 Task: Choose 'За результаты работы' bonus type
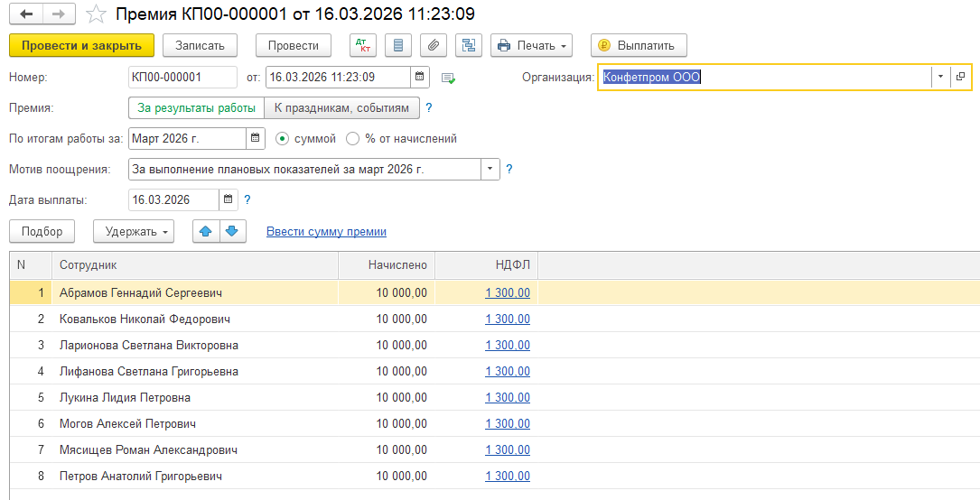[196, 108]
